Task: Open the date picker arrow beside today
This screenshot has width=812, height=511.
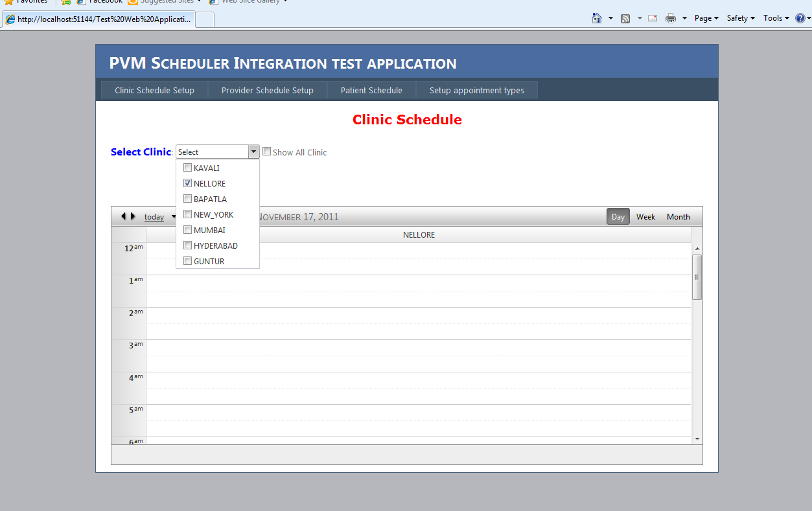Action: (174, 217)
